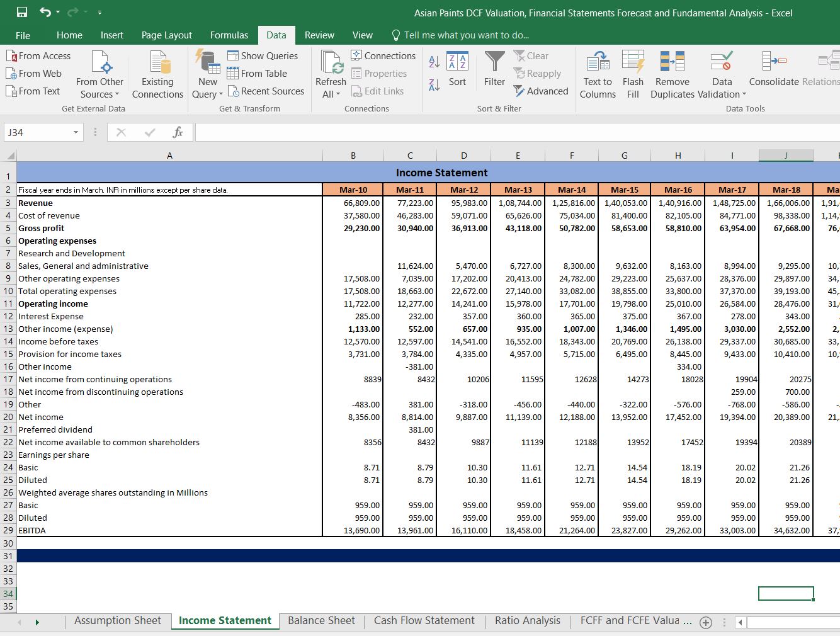The width and height of the screenshot is (840, 636).
Task: Toggle the Filter funnel
Action: coord(495,69)
